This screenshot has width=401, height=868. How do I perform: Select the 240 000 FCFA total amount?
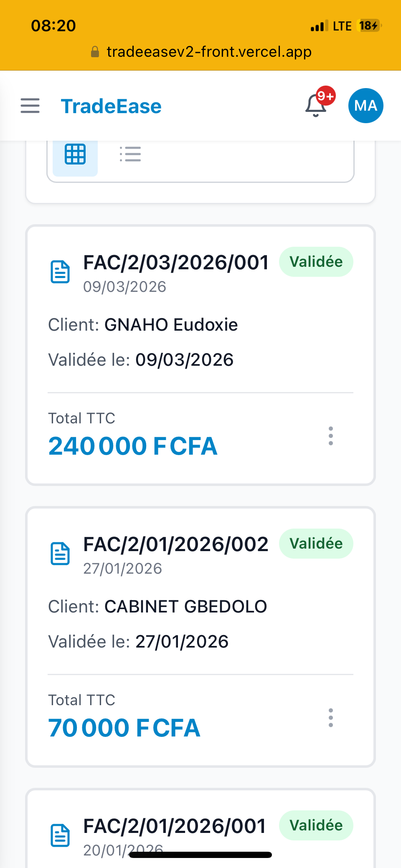click(133, 446)
